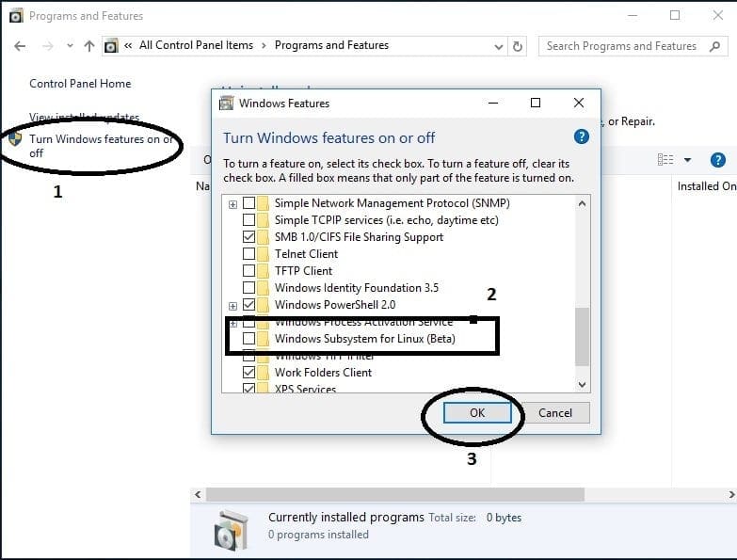Expand Simple Network Management Protocol (SNMP) node
The image size is (737, 560).
pos(232,204)
